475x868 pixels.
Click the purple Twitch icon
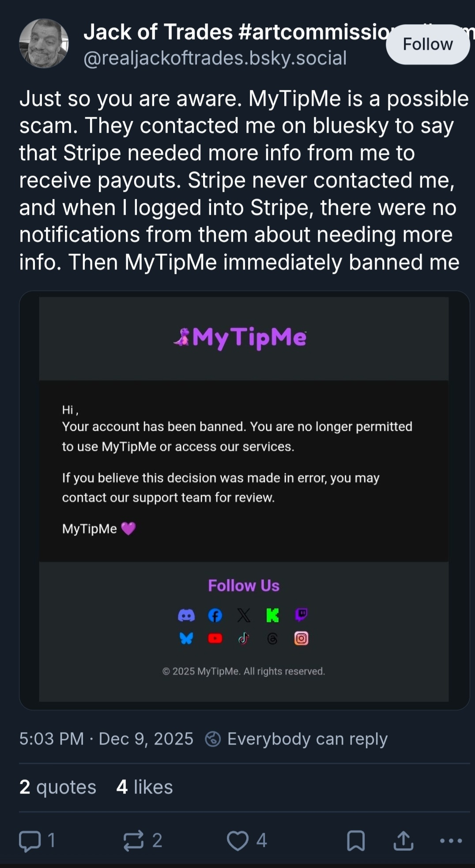(301, 615)
